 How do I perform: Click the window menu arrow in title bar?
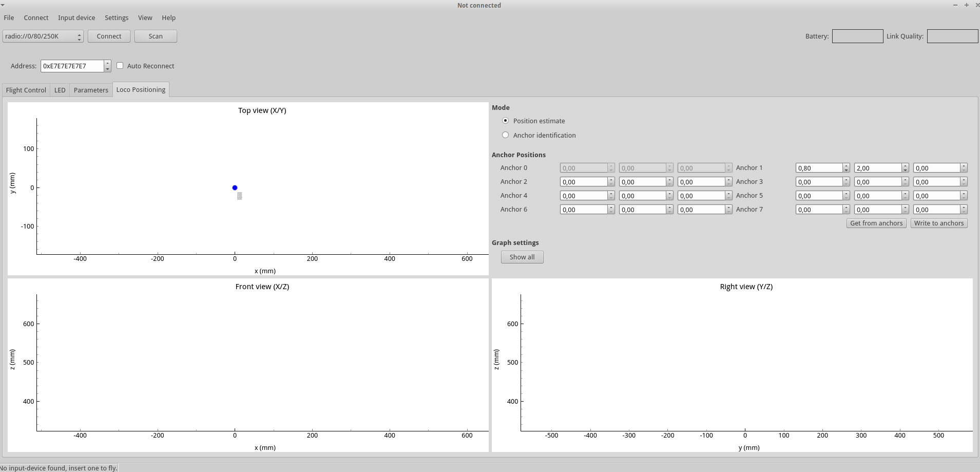[3, 4]
